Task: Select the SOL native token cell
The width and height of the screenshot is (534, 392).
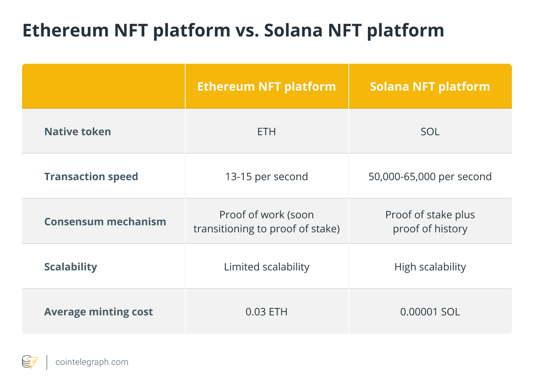Action: [x=430, y=132]
